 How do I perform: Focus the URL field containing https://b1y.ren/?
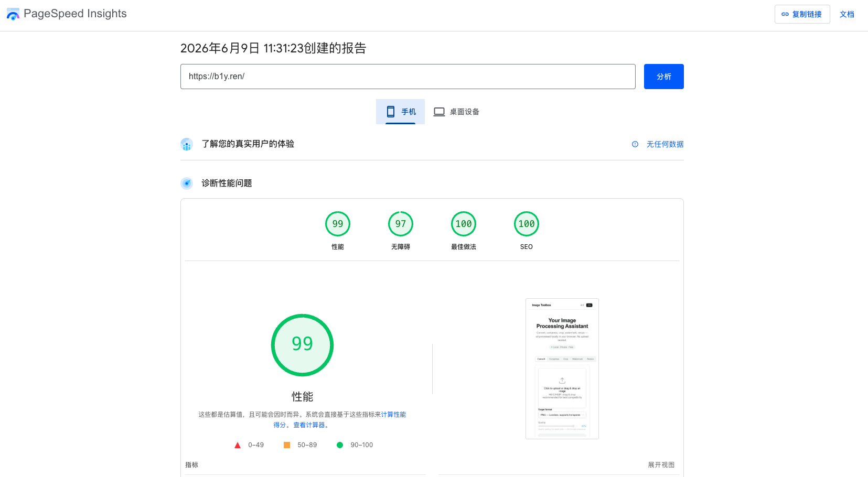pyautogui.click(x=408, y=77)
